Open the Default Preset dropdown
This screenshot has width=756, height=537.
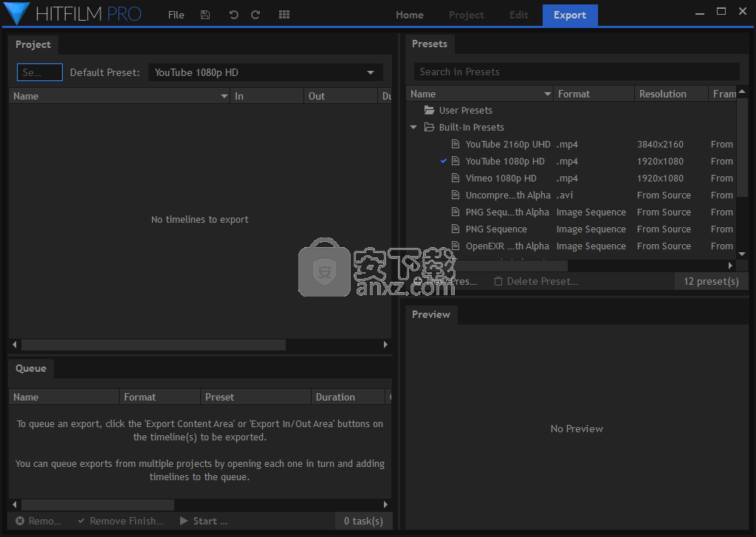266,73
